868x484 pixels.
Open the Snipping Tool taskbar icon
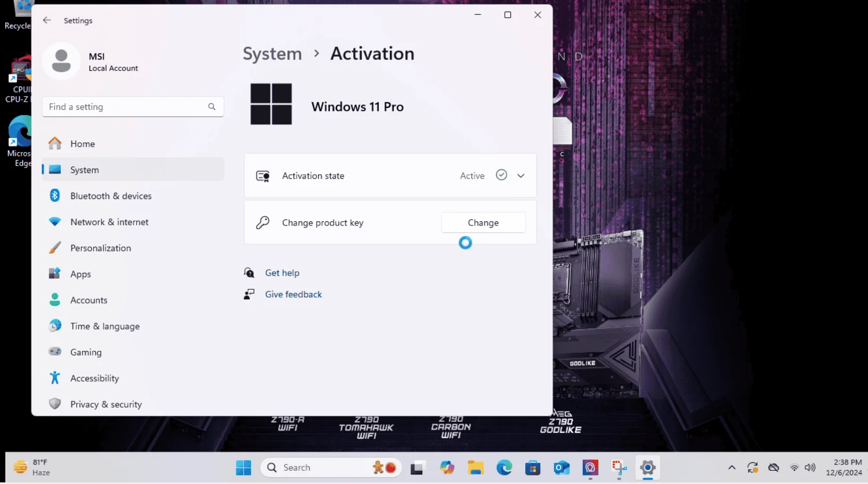(619, 468)
